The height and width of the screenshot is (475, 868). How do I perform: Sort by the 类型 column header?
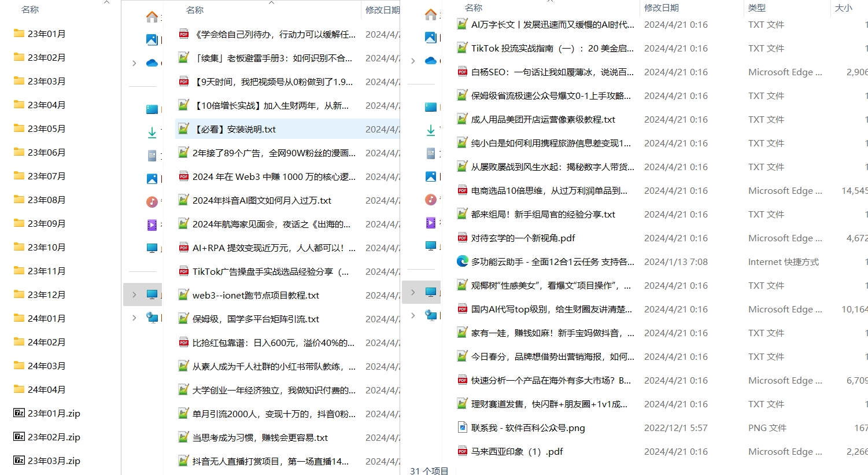[x=757, y=8]
